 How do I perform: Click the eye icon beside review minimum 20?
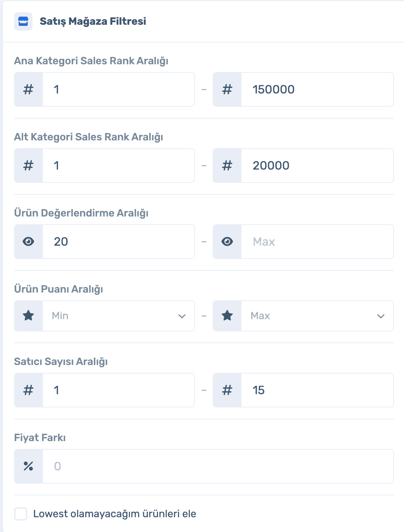28,242
